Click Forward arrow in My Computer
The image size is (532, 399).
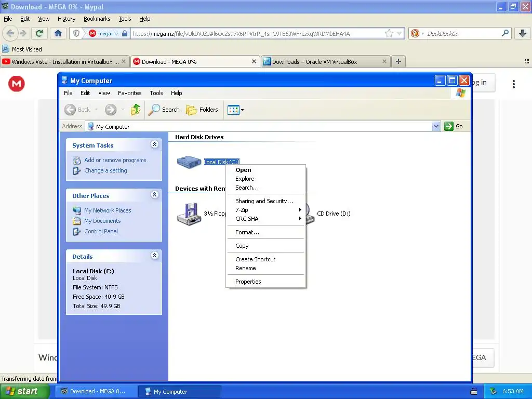tap(111, 110)
